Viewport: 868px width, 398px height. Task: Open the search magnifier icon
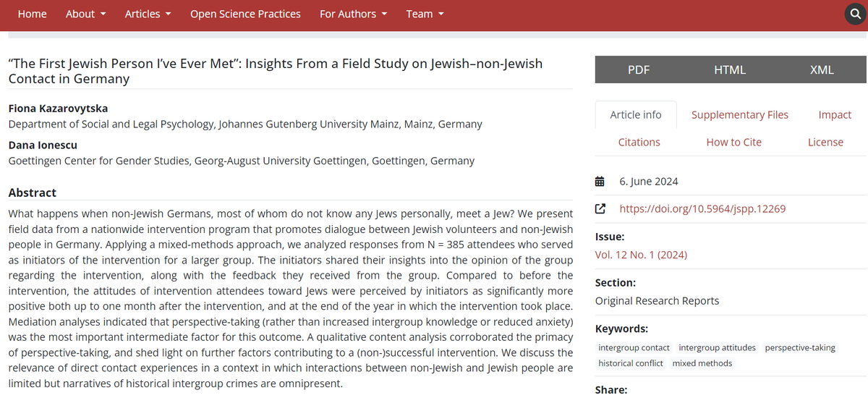point(856,14)
